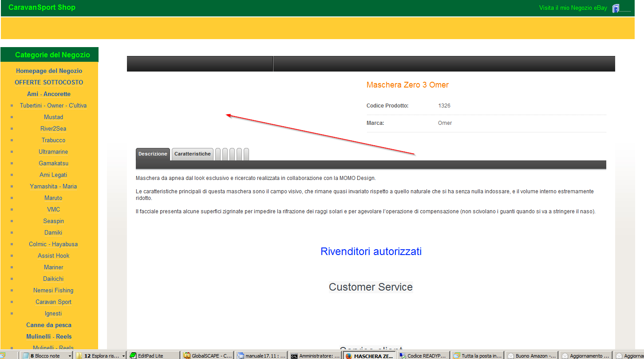Open the Daikichi subcategory
644x359 pixels.
(x=53, y=279)
